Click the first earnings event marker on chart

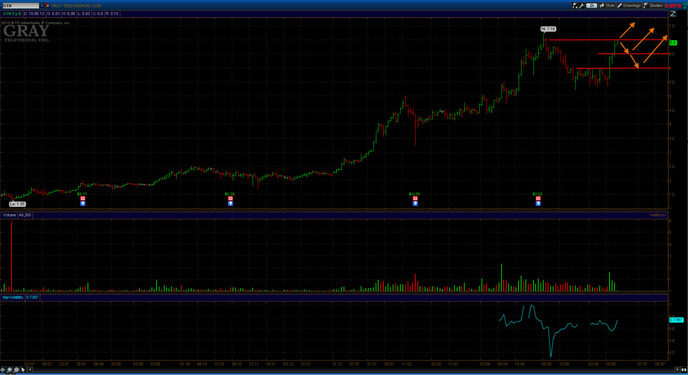[x=82, y=198]
